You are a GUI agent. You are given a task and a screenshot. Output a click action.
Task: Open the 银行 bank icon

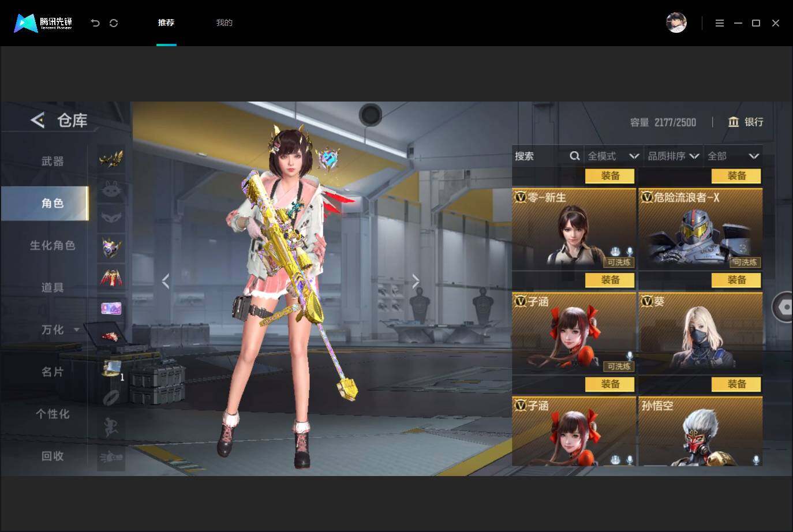click(x=734, y=122)
